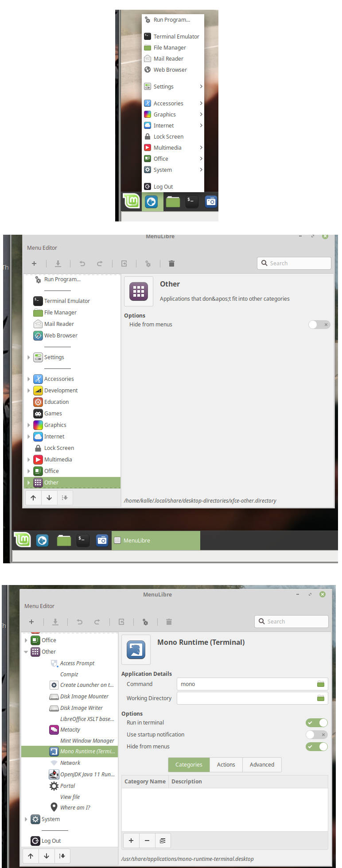Click the clear icon beside the minus button
Image resolution: width=342 pixels, height=868 pixels.
pos(163,841)
